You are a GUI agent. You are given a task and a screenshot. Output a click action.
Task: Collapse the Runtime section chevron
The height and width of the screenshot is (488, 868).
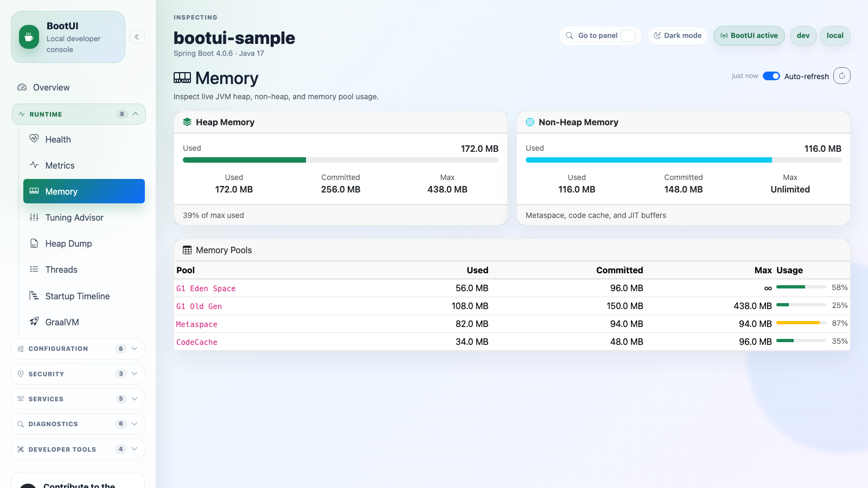(x=136, y=114)
